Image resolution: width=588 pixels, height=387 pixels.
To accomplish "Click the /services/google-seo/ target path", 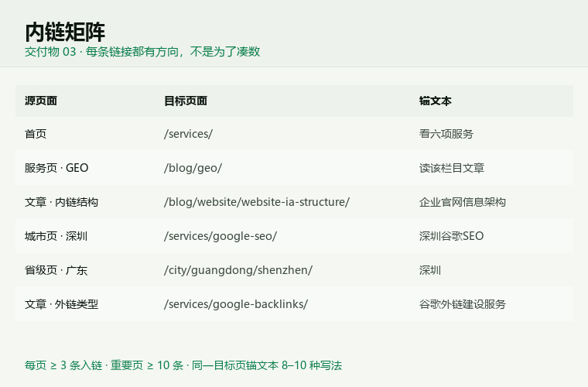I will point(220,236).
